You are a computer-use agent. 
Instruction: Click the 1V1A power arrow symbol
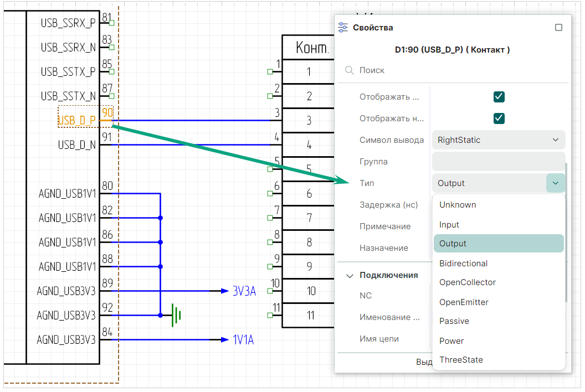224,339
